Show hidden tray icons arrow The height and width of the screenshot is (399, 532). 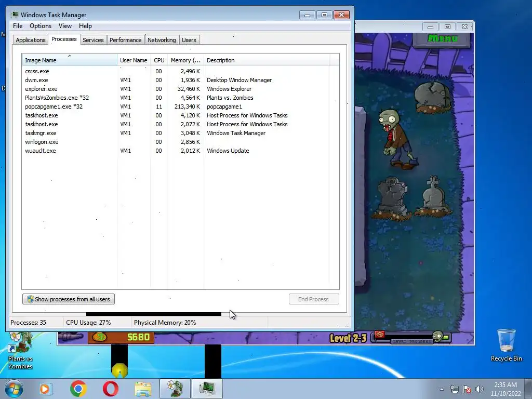click(442, 389)
